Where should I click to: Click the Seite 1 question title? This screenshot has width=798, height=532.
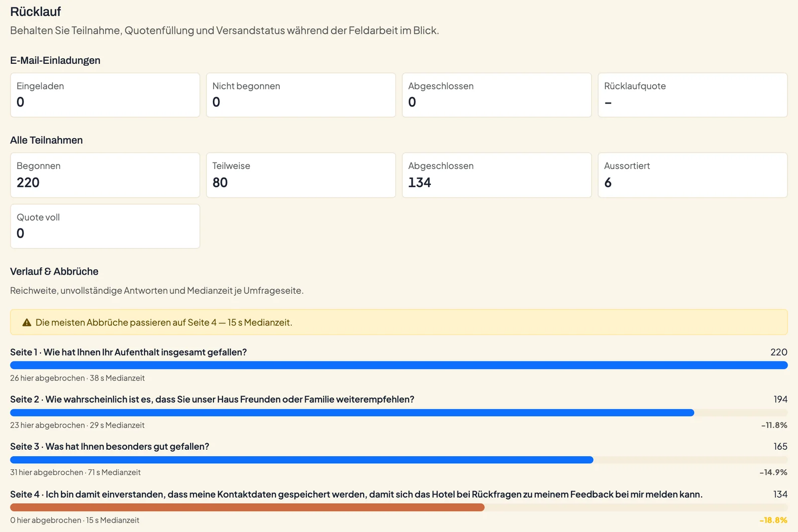point(129,352)
